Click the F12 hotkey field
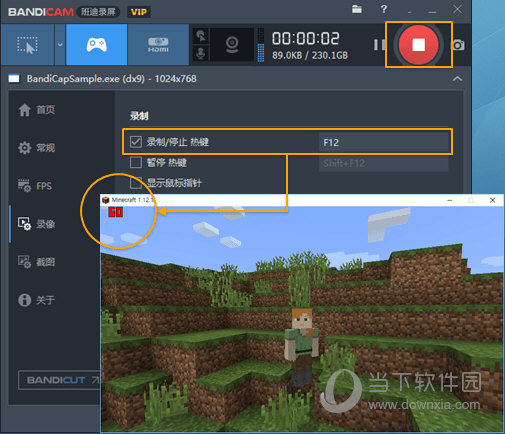The height and width of the screenshot is (434, 505). [383, 142]
